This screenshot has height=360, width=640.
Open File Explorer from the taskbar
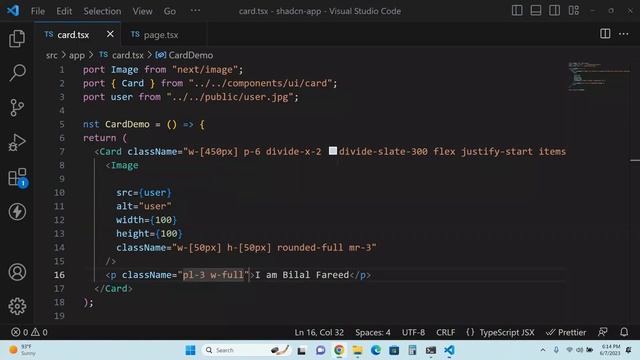point(358,350)
